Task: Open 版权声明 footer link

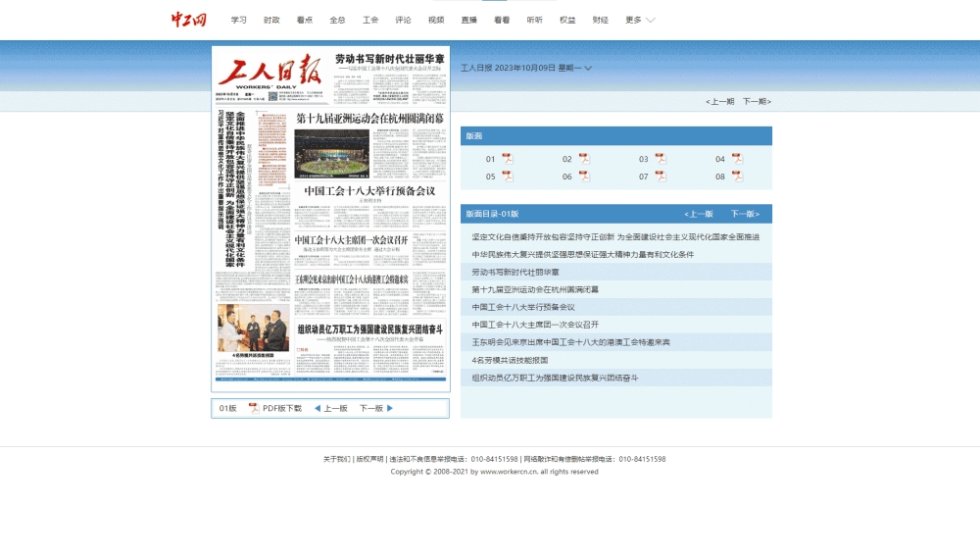Action: coord(370,459)
